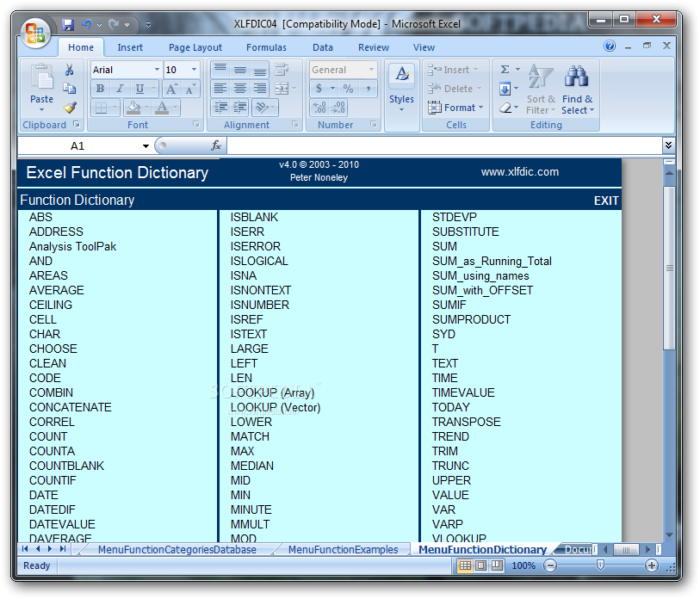Open the font name dropdown
This screenshot has width=700, height=599.
(157, 70)
